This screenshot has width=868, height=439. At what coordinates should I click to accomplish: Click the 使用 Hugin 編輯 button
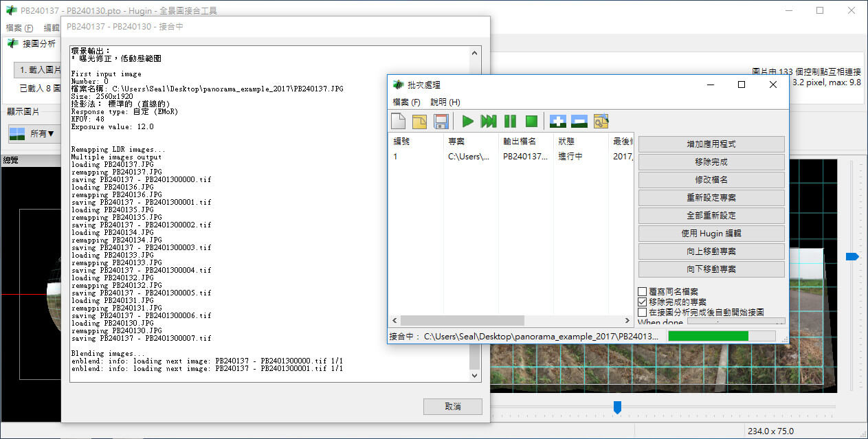711,234
